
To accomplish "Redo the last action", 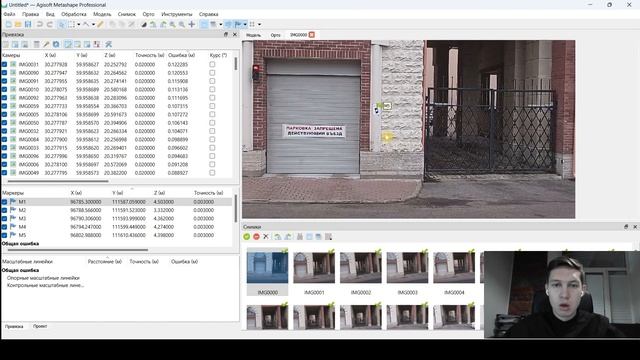I will [x=50, y=24].
